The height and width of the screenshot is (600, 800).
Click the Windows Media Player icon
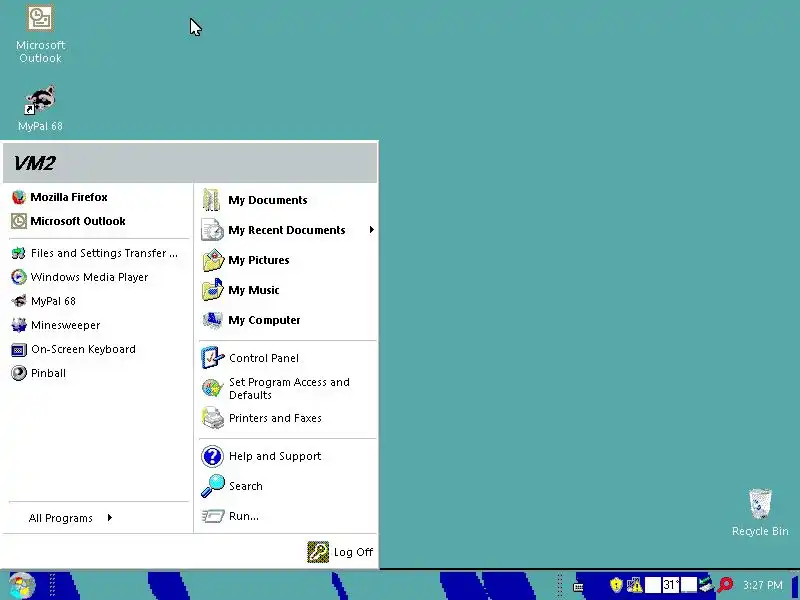(x=19, y=277)
